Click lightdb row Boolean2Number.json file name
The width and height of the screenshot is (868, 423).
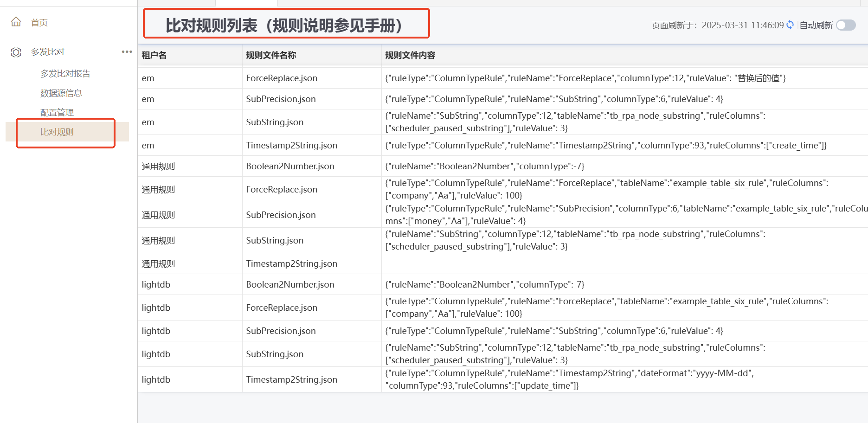(290, 284)
